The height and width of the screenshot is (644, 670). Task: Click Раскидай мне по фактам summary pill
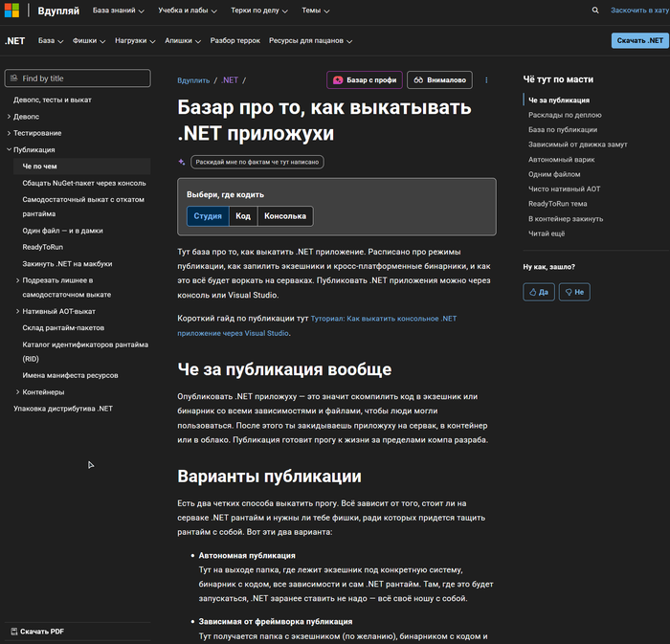tap(257, 162)
